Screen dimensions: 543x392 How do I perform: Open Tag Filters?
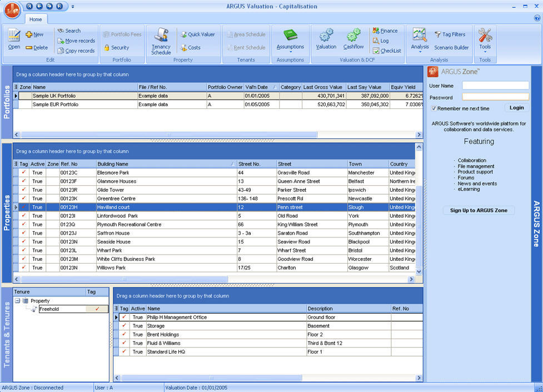pyautogui.click(x=450, y=34)
